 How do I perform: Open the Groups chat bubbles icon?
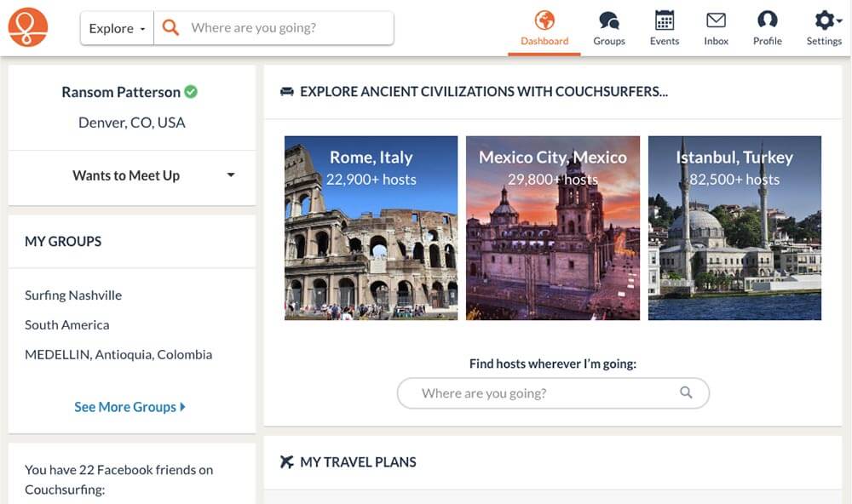click(609, 20)
